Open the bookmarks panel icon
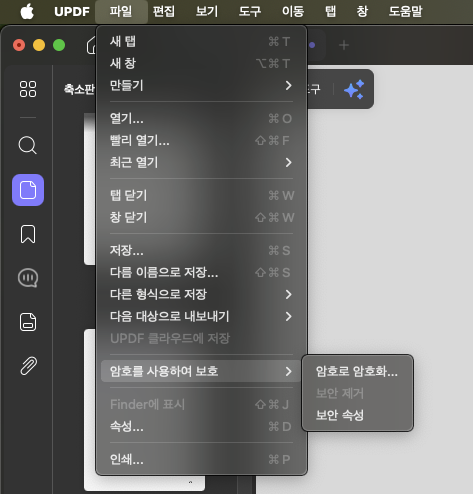Screen dimensions: 473x494 tap(28, 234)
